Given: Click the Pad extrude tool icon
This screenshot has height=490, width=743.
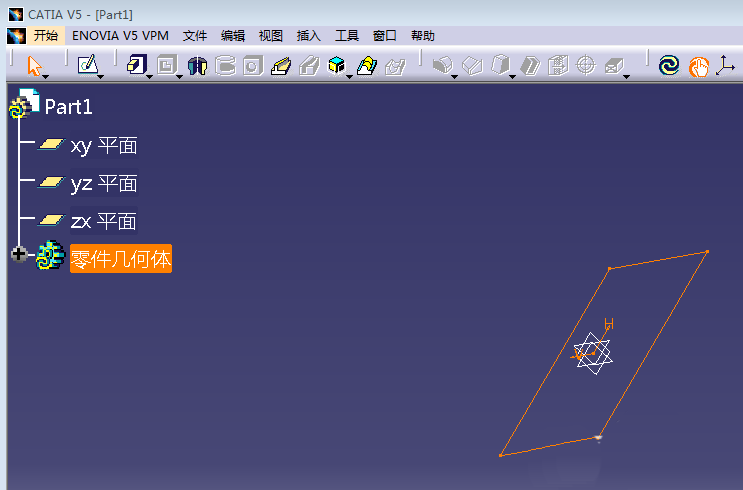Looking at the screenshot, I should 137,65.
